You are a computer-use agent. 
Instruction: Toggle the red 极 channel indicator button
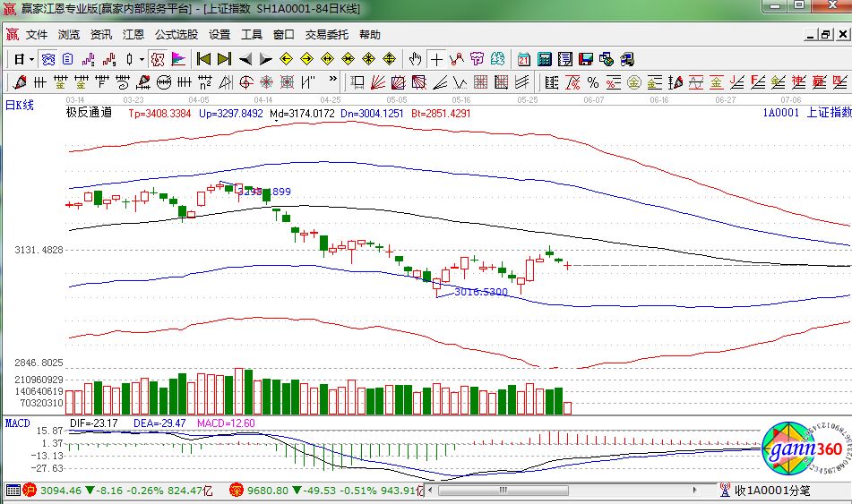(158, 59)
